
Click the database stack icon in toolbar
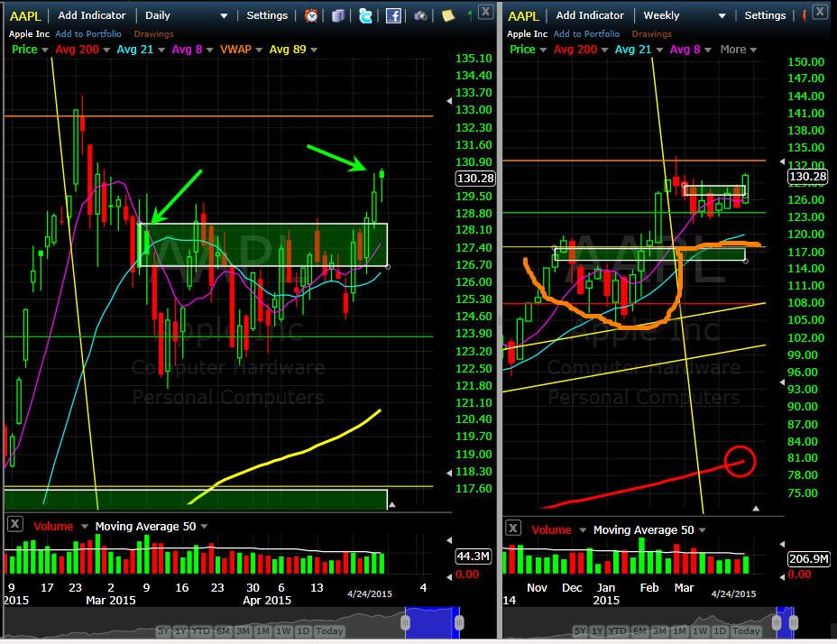[338, 16]
